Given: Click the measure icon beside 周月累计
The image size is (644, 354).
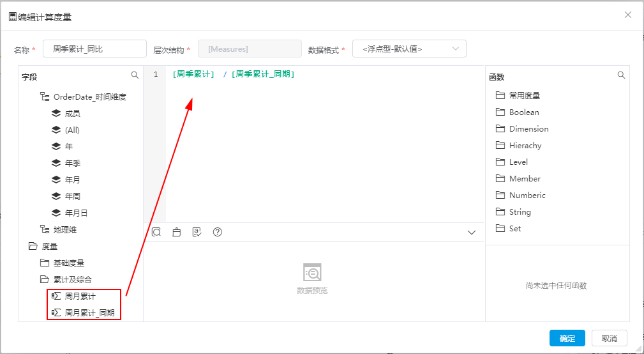Looking at the screenshot, I should (56, 296).
